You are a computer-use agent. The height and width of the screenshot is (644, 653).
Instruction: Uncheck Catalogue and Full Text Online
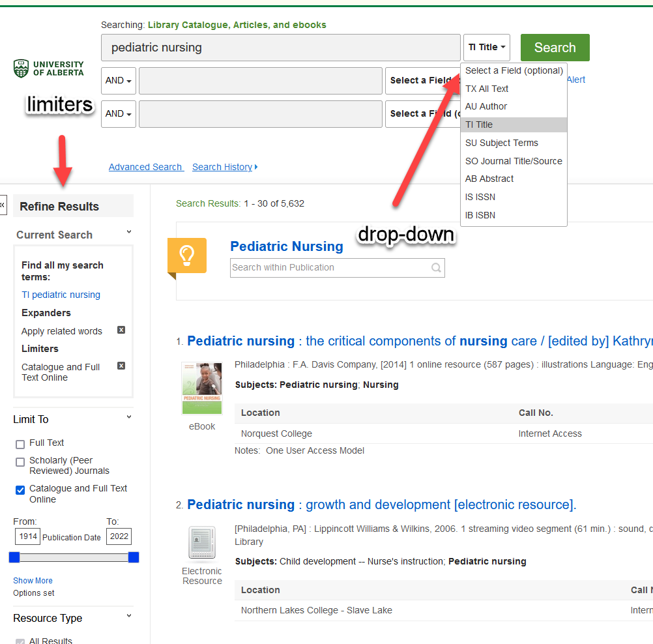[x=20, y=490]
